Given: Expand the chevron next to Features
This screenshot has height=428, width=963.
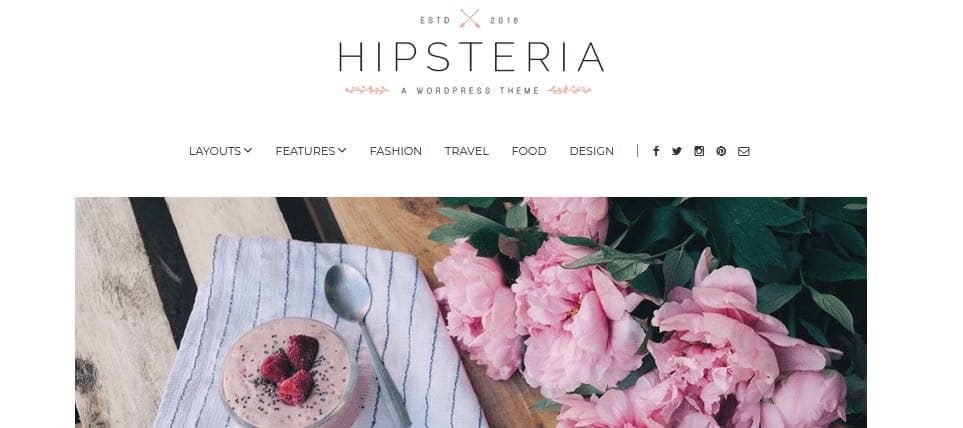Looking at the screenshot, I should [x=342, y=150].
